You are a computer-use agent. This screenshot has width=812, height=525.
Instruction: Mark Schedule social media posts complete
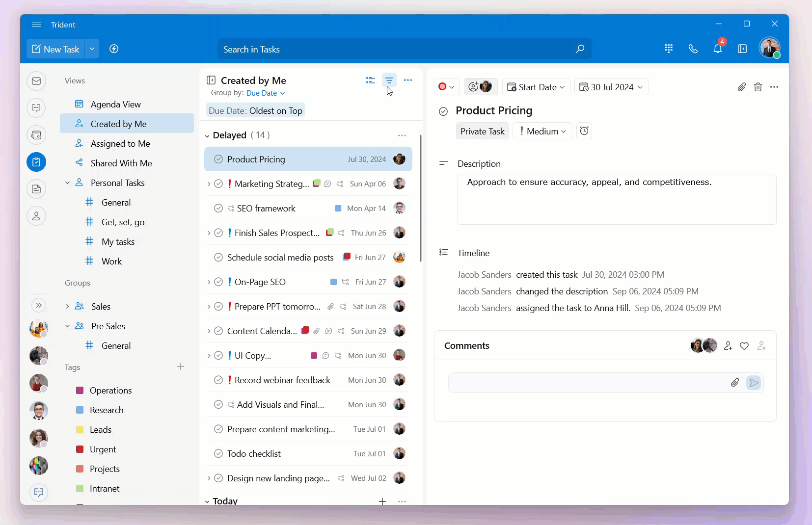click(218, 258)
